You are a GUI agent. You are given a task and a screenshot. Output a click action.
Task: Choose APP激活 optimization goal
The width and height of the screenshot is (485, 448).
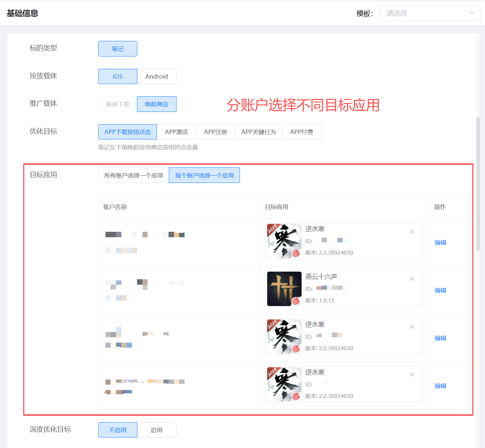[176, 132]
